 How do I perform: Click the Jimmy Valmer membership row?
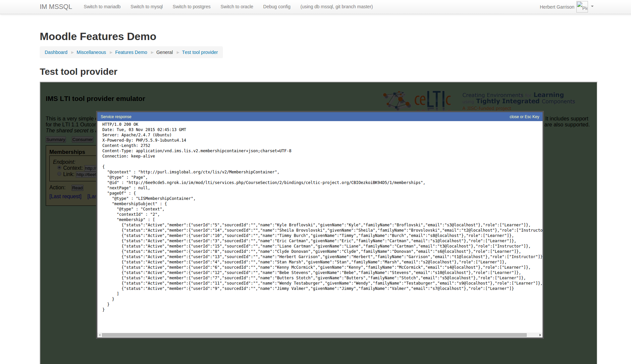(x=318, y=289)
